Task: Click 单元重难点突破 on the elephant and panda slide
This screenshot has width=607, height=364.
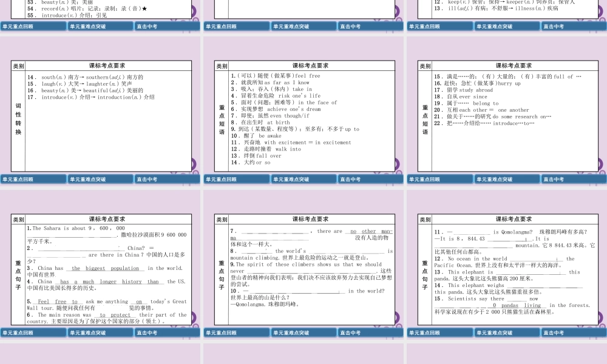Action: tap(507, 332)
